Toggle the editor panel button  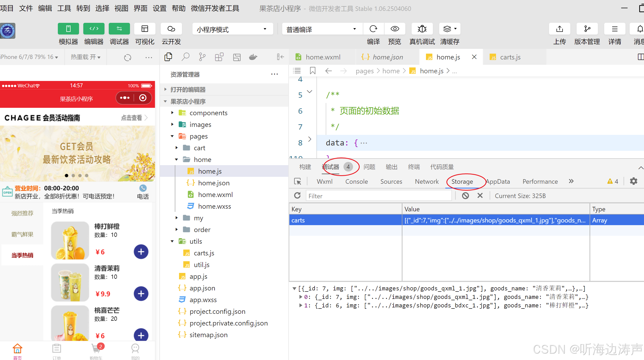click(94, 29)
